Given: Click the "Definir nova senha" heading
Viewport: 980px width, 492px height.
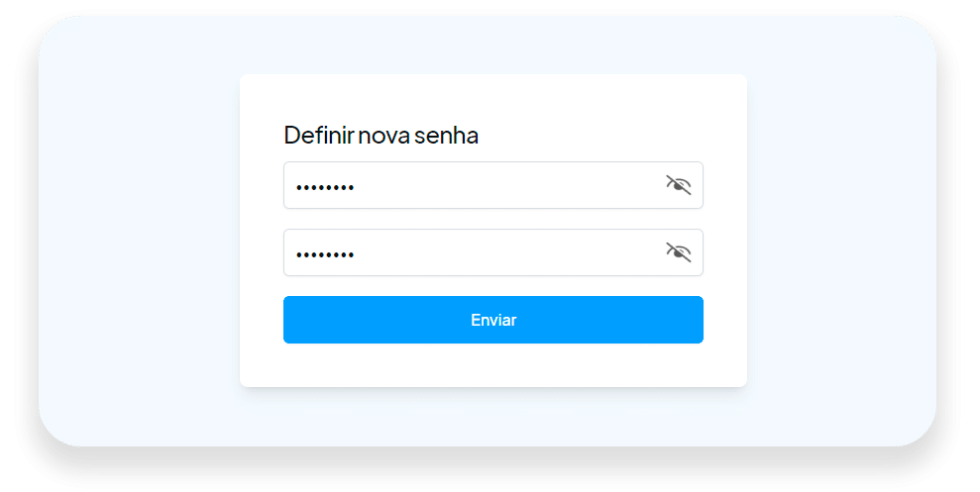Looking at the screenshot, I should (x=381, y=135).
